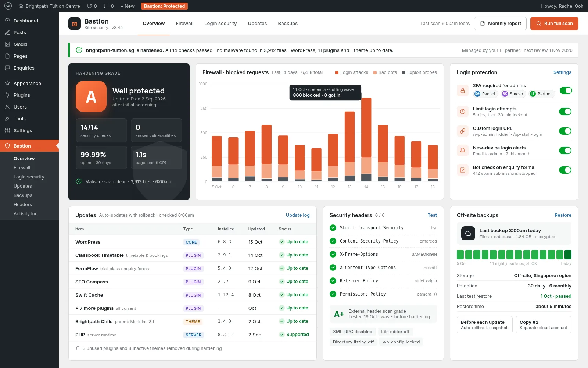Click the Bot check form icon
588x368 pixels.
tap(463, 170)
